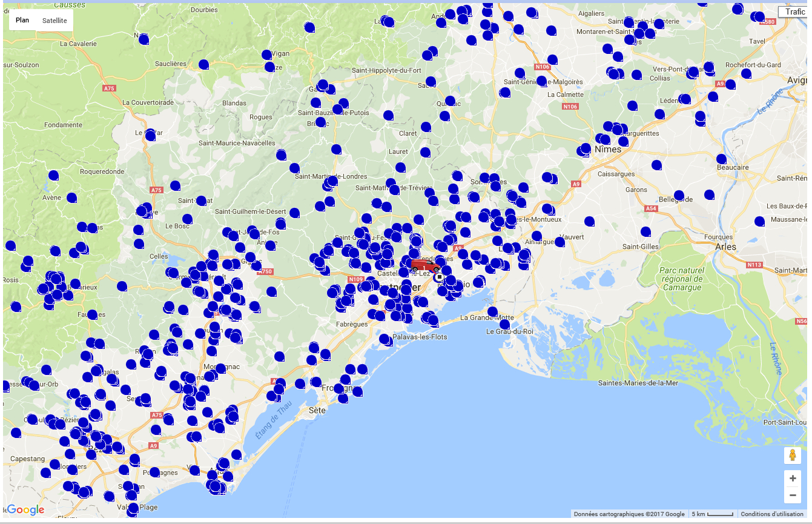The image size is (812, 524).
Task: Select the blue marker above Le Grau-du-Roi
Action: pos(504,324)
